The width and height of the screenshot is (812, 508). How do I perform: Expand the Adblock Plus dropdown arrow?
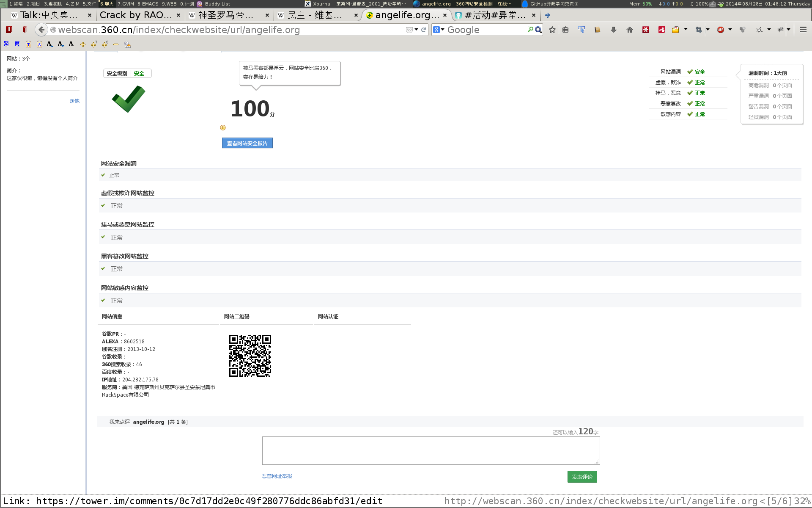[730, 30]
